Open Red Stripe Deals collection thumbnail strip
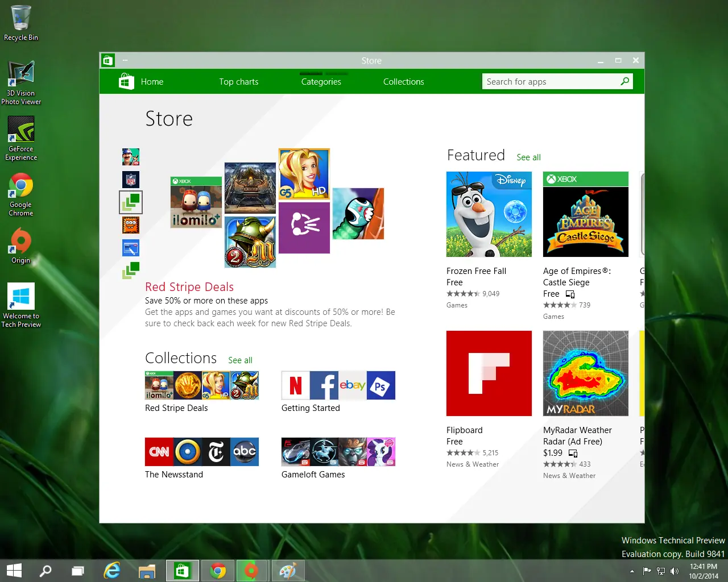728x582 pixels. [202, 385]
